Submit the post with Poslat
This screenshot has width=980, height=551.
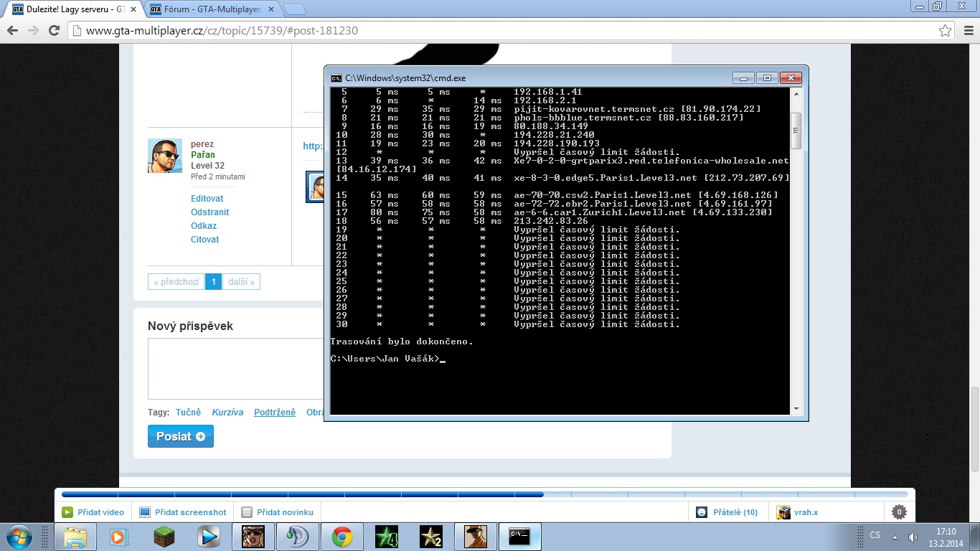pos(181,436)
